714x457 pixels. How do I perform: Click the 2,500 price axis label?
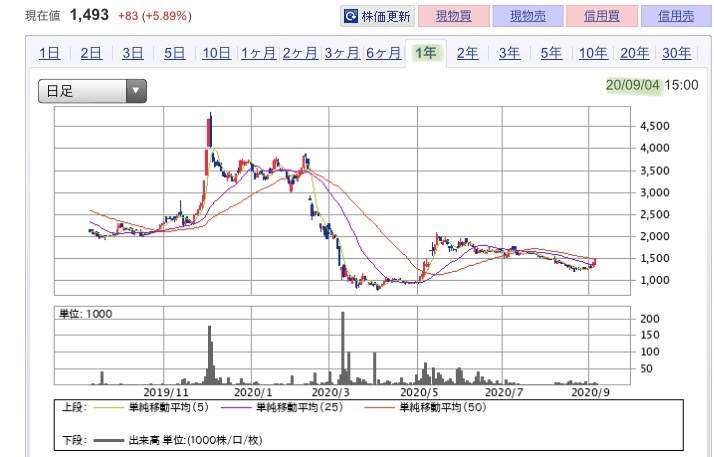tap(655, 214)
